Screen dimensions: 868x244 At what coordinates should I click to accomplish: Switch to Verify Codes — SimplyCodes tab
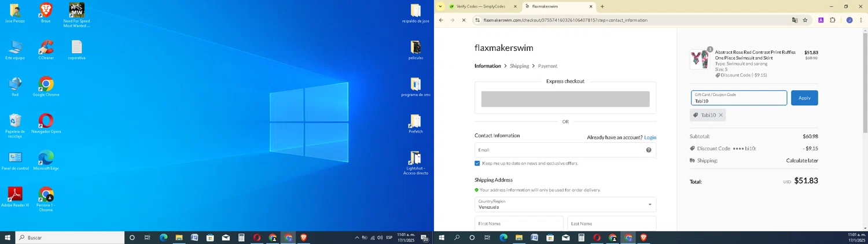(x=482, y=6)
